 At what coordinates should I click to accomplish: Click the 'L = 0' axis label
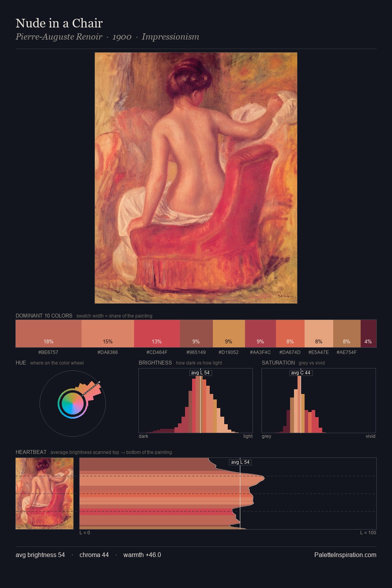[85, 532]
